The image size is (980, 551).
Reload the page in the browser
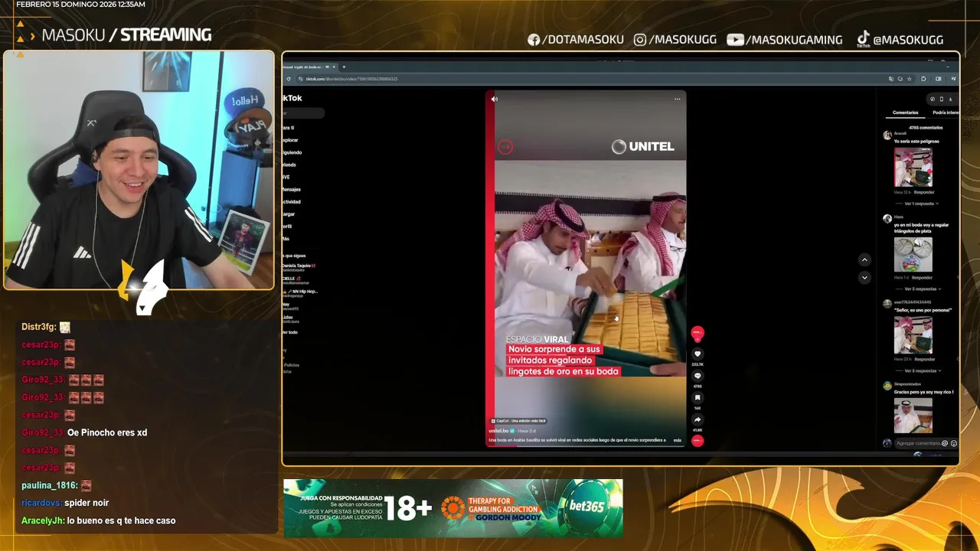pos(289,79)
